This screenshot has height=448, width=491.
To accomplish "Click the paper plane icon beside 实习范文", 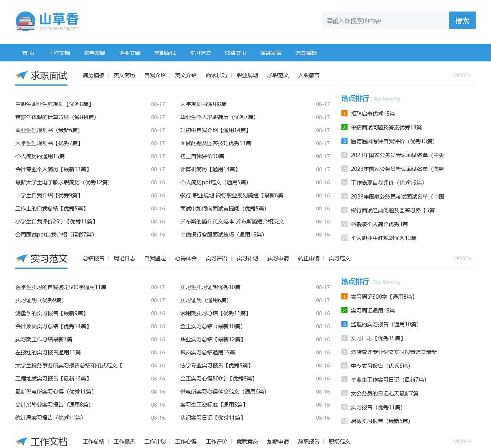I will point(21,258).
